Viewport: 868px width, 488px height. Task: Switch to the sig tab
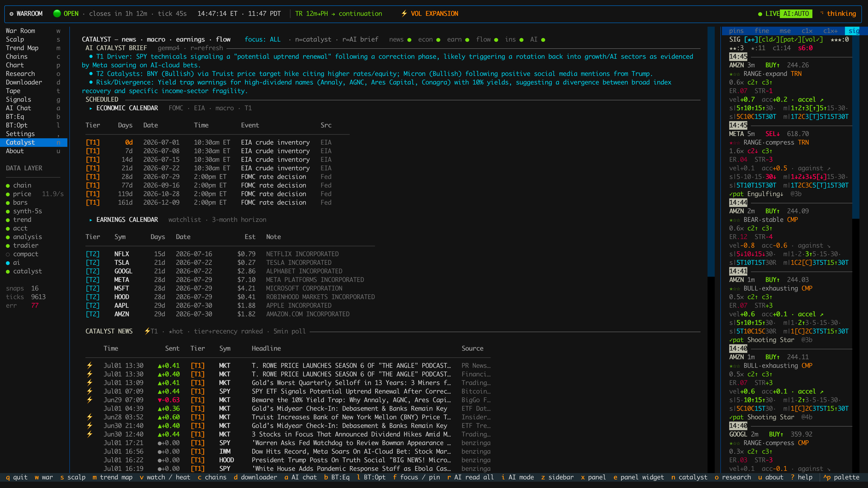tap(852, 31)
